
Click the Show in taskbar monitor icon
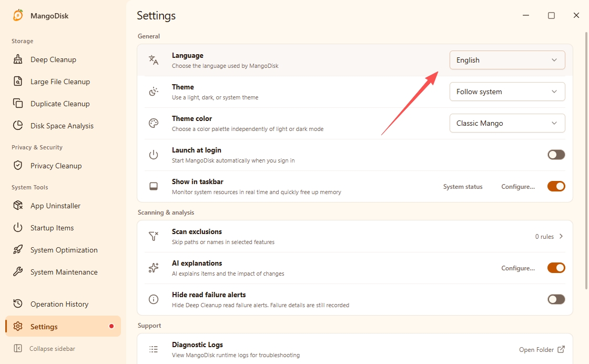point(154,186)
